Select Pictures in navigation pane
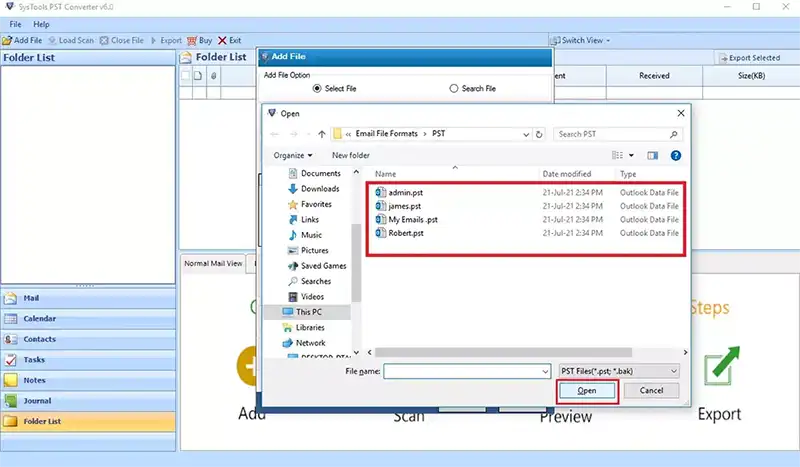 (x=308, y=251)
